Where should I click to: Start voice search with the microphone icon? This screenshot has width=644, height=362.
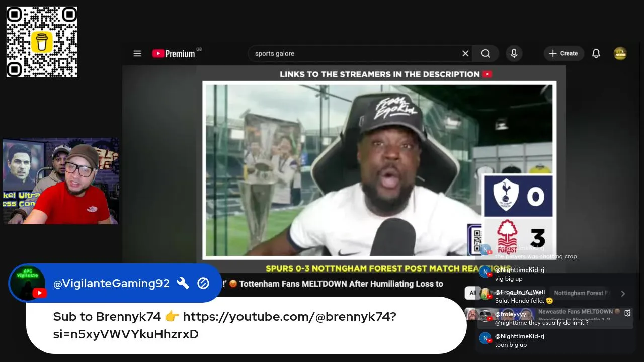pyautogui.click(x=514, y=53)
